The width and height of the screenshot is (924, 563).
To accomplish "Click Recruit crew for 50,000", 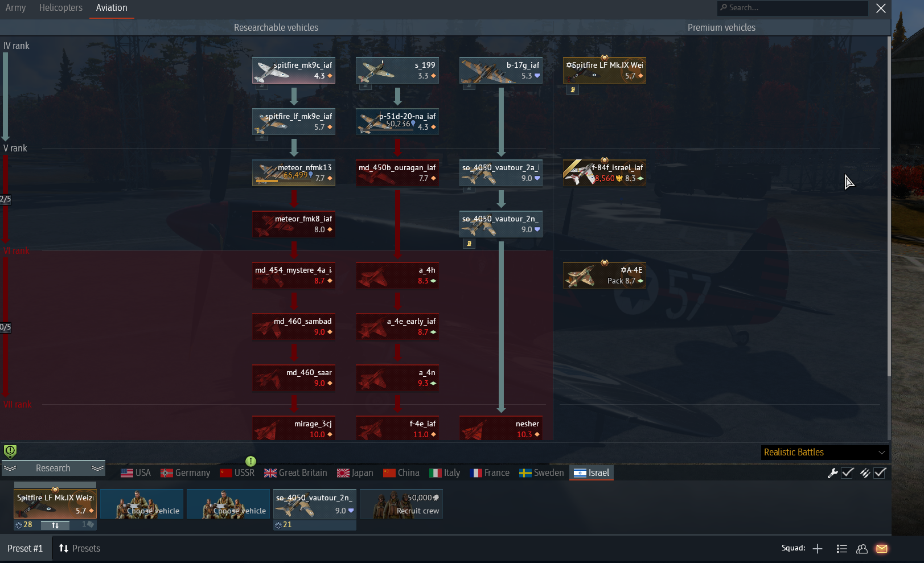I will pyautogui.click(x=401, y=504).
